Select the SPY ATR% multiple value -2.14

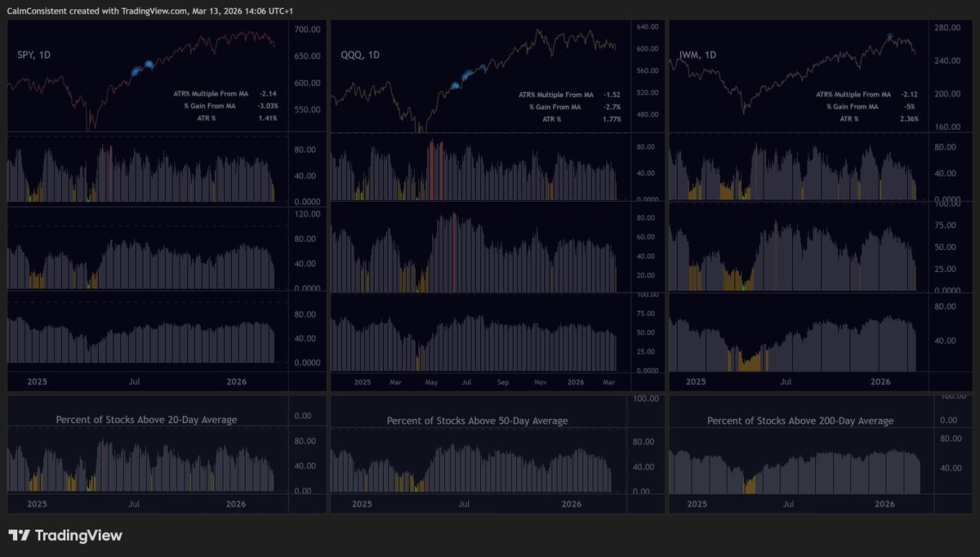tap(269, 94)
